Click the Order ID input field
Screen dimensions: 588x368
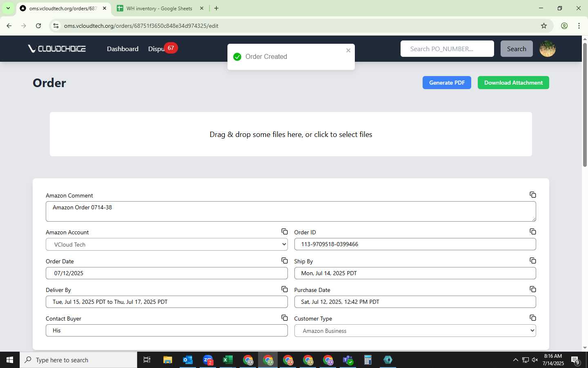click(415, 244)
